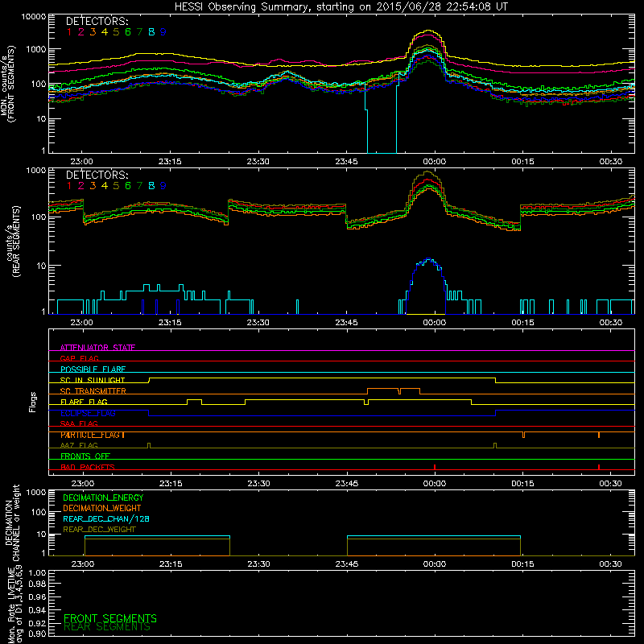The width and height of the screenshot is (644, 644).
Task: Click yellow detector 4 peak near 00:00
Action: pyautogui.click(x=428, y=31)
